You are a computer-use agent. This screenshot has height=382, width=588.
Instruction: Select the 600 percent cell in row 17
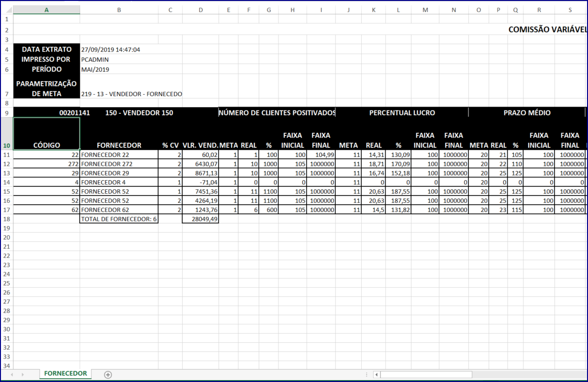click(x=268, y=210)
